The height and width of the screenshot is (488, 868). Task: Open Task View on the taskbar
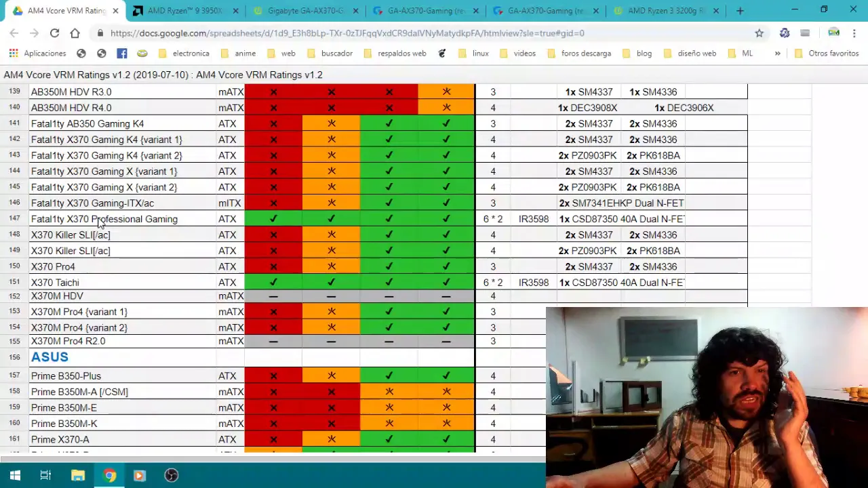(45, 475)
